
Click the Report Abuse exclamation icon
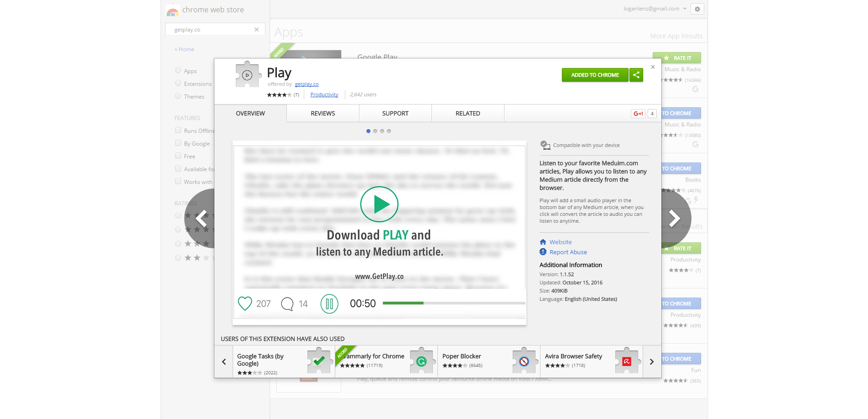click(543, 252)
